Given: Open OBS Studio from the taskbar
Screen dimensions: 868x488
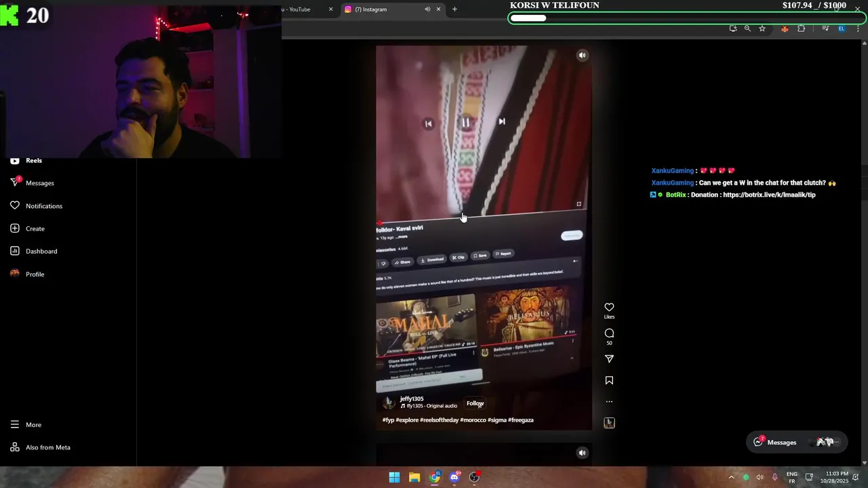Looking at the screenshot, I should pyautogui.click(x=475, y=477).
